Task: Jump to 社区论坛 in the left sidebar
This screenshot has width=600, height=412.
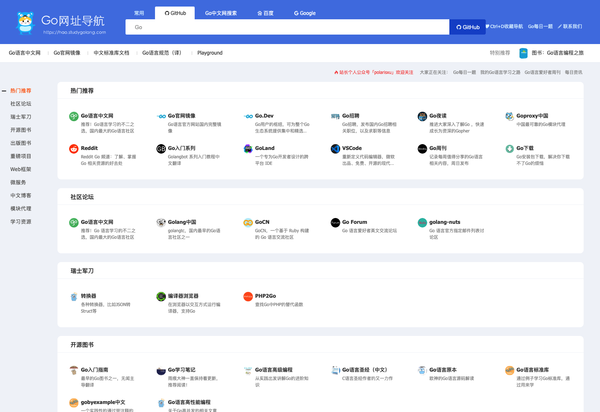Action: coord(21,104)
